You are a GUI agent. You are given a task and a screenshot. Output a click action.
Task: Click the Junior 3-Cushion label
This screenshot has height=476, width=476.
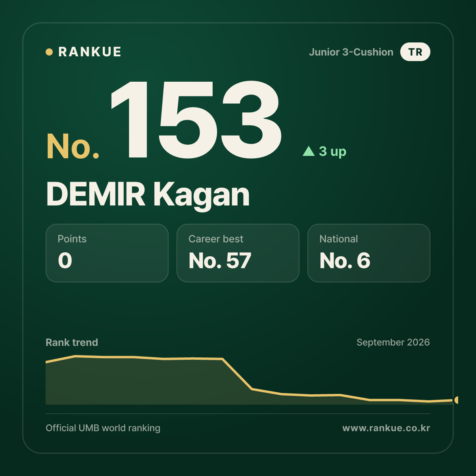point(351,52)
